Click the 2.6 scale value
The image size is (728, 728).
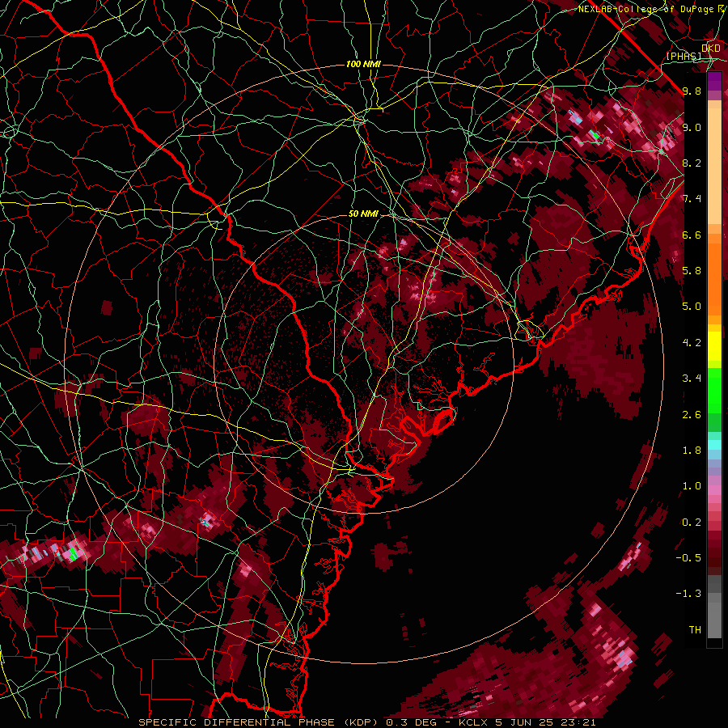click(x=692, y=415)
